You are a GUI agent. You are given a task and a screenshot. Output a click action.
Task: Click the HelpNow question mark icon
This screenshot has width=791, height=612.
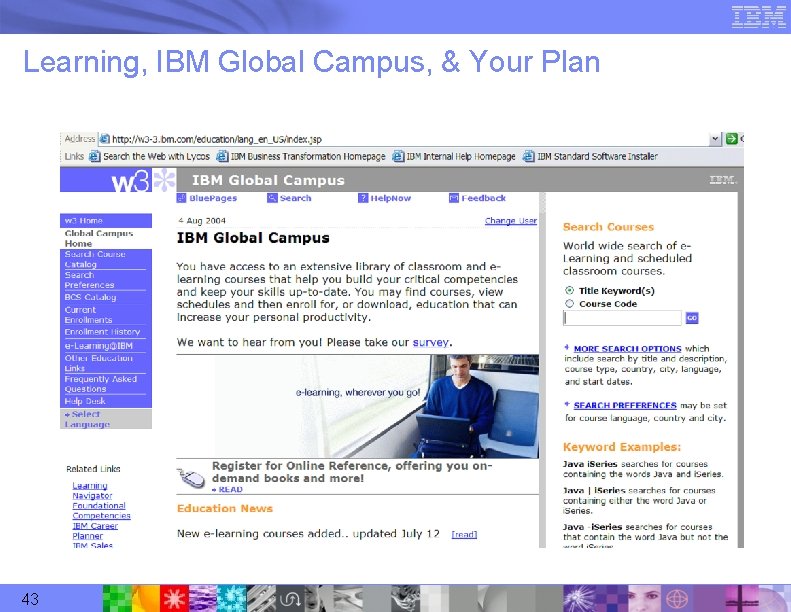(363, 198)
